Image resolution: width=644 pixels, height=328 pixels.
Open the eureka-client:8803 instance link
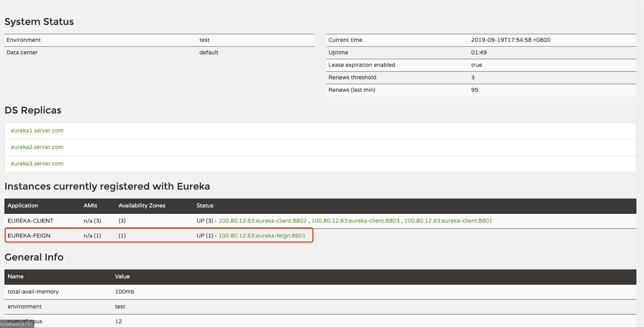(x=355, y=221)
